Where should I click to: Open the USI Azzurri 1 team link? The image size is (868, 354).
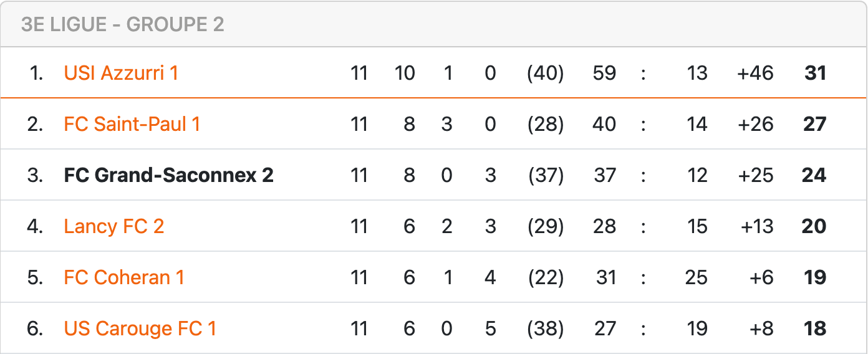121,73
